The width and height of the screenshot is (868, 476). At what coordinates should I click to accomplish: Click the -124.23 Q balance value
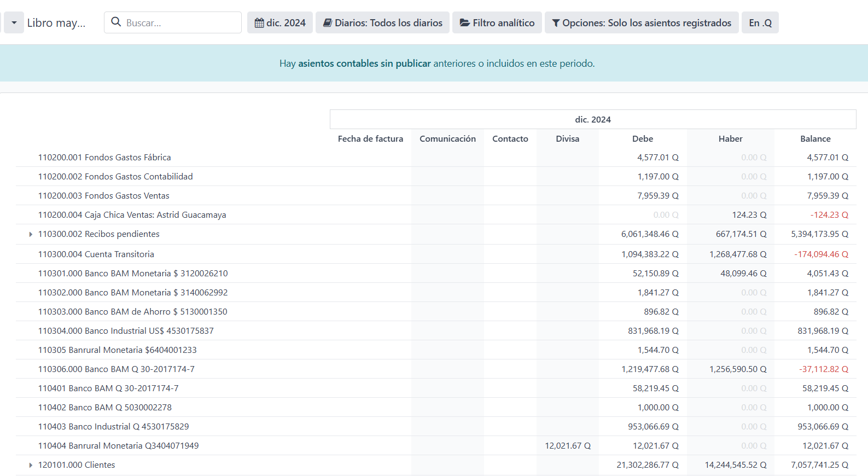pos(829,215)
